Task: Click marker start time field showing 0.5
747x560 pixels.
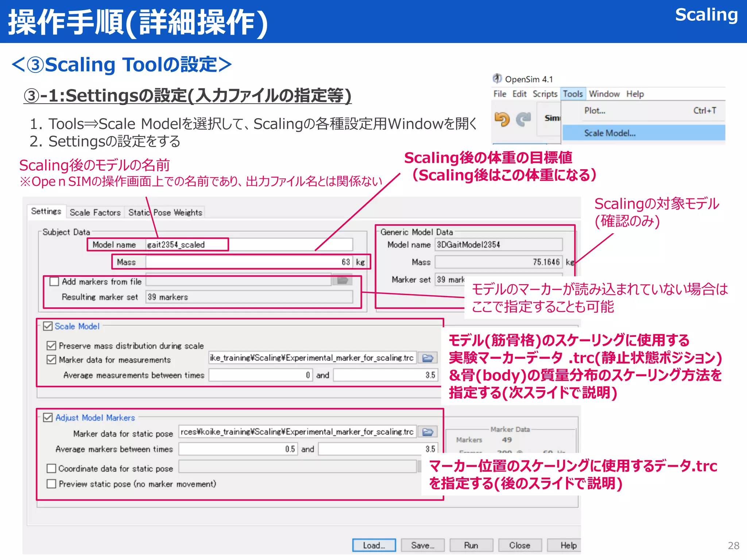Action: click(x=238, y=449)
